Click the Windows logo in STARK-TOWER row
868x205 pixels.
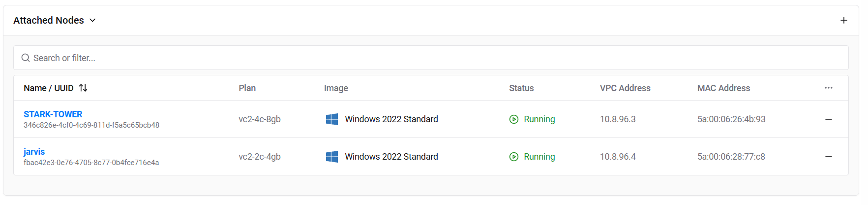coord(332,119)
